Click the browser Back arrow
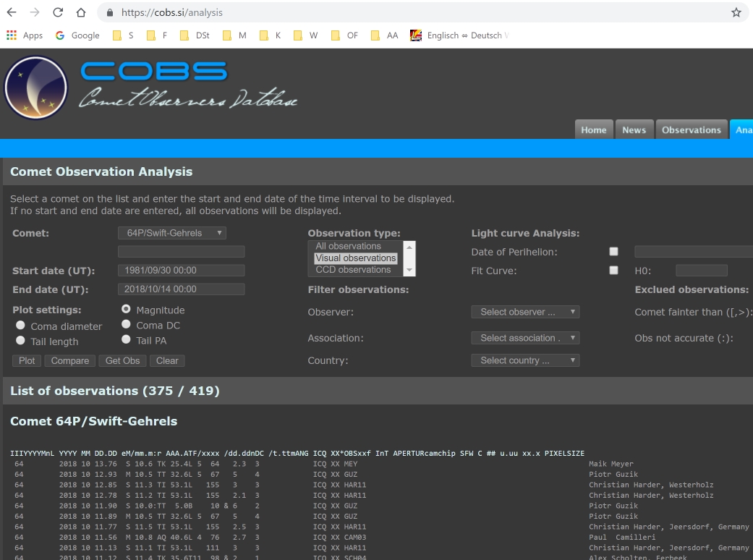 pos(12,12)
